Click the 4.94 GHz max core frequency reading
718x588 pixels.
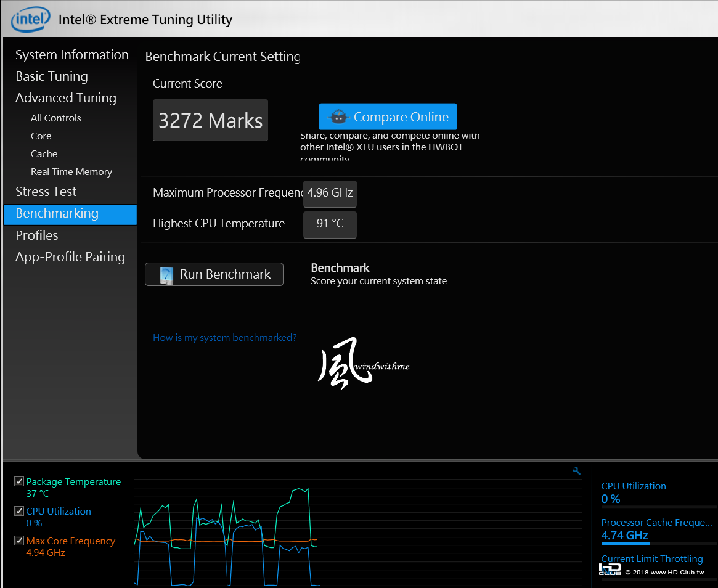tap(46, 553)
